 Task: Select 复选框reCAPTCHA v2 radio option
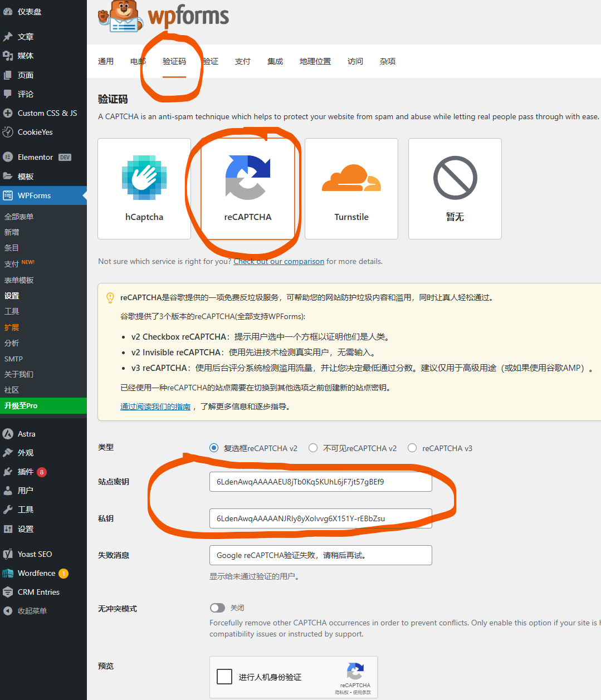[214, 448]
